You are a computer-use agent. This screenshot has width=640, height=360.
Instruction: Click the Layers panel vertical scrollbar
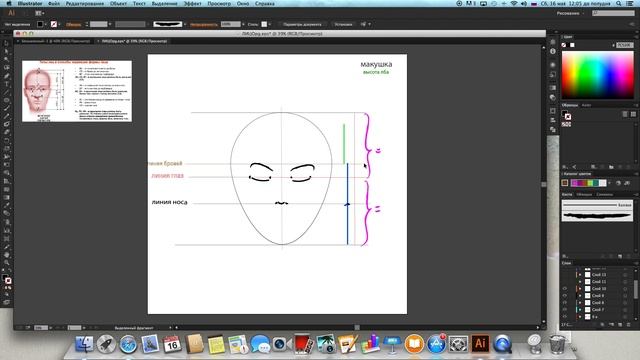click(636, 288)
